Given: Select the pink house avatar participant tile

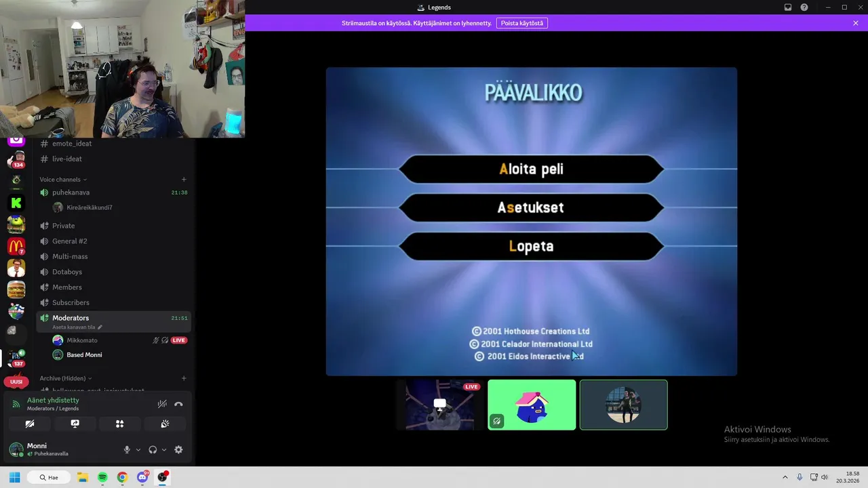Looking at the screenshot, I should coord(532,405).
